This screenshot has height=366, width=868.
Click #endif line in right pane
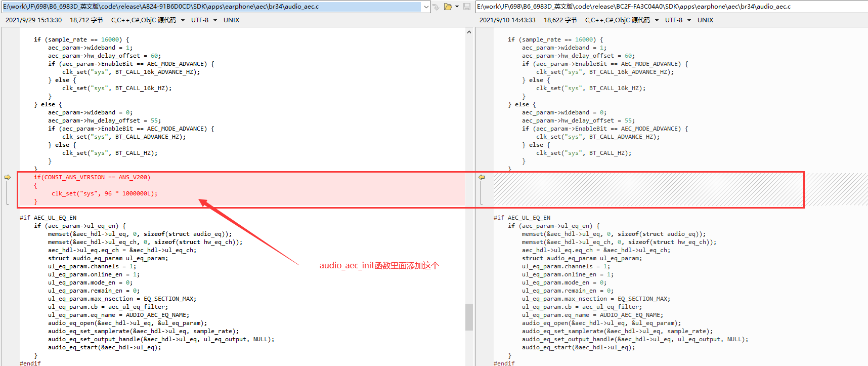(x=504, y=363)
